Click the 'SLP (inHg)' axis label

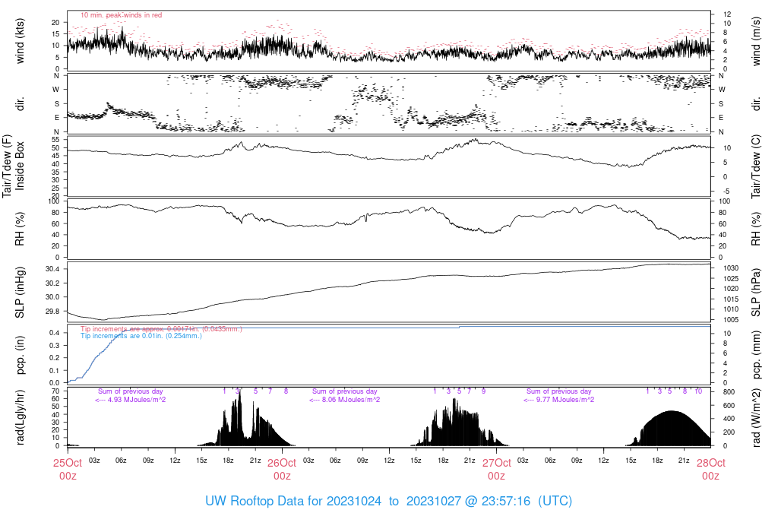21,293
